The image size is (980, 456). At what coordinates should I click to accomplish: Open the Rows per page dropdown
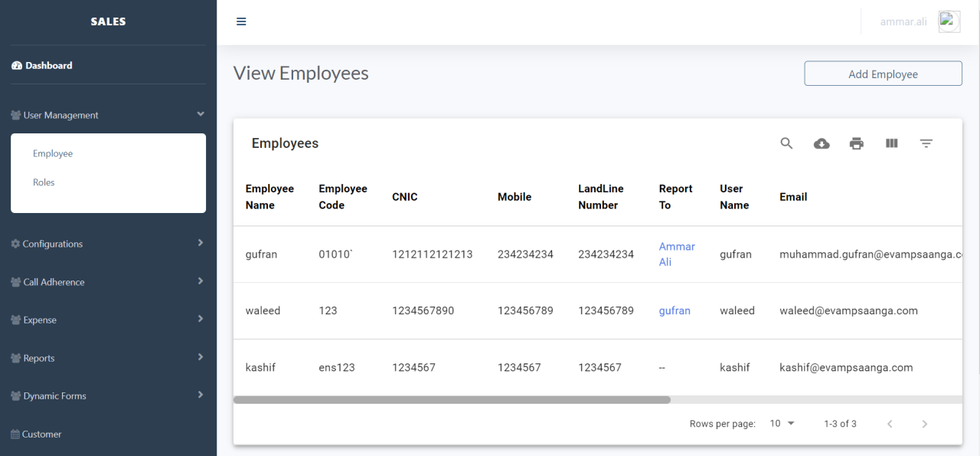click(x=782, y=423)
